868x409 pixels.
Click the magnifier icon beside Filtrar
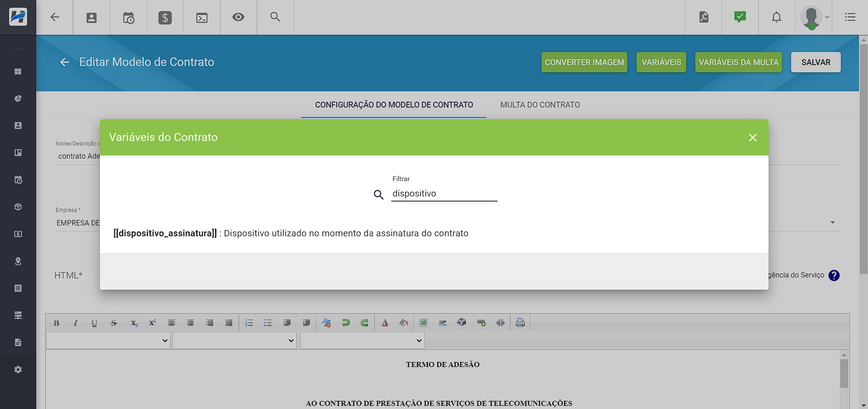(379, 195)
